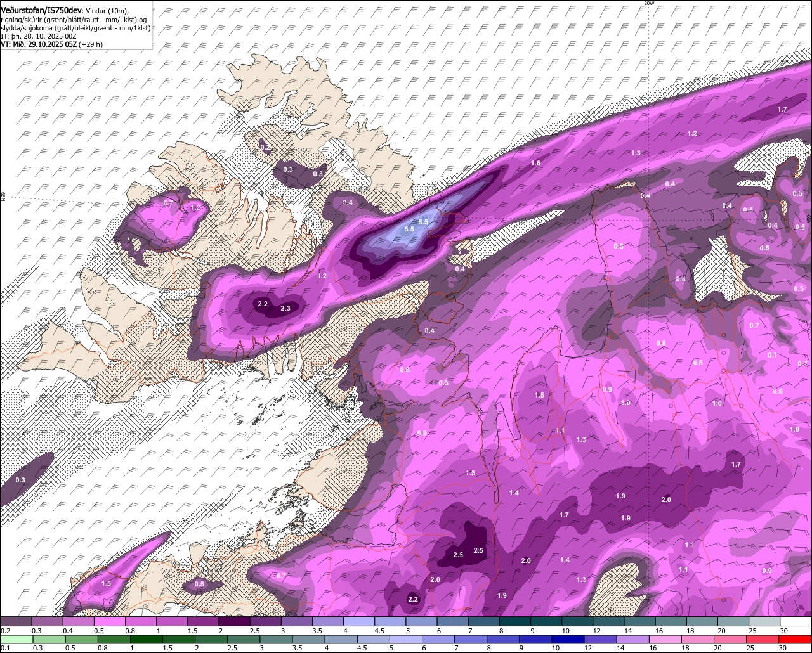Select dark green lower swatch between 1 and 1.5
812x653 pixels.
click(147, 639)
